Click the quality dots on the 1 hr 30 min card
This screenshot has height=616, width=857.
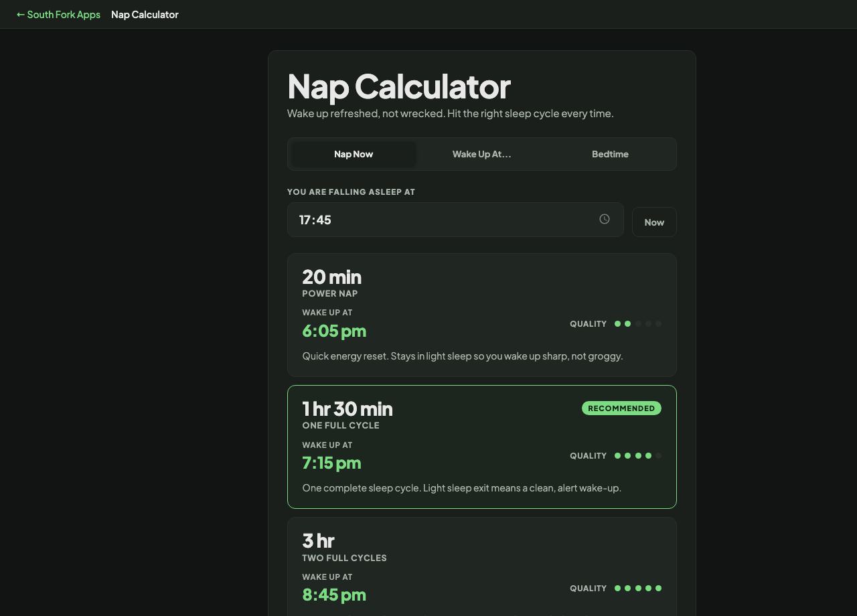[638, 455]
